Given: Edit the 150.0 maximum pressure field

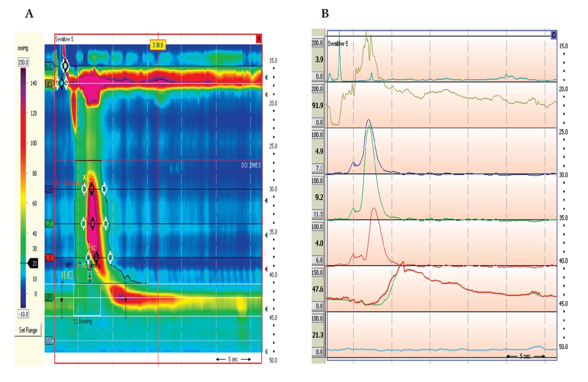Looking at the screenshot, I should [x=23, y=62].
